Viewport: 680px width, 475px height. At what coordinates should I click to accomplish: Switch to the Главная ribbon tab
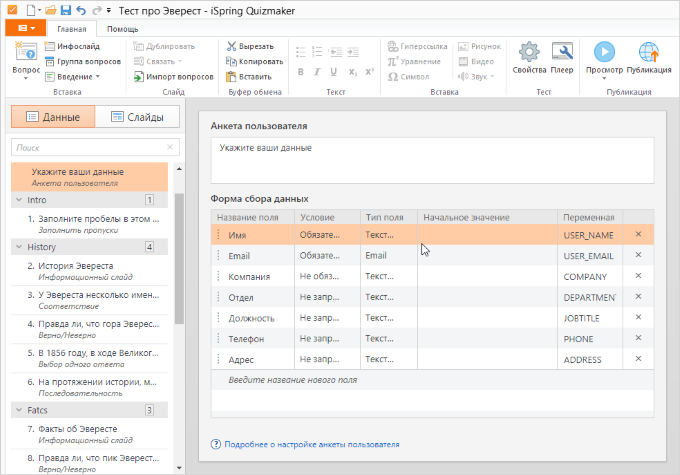[x=72, y=29]
